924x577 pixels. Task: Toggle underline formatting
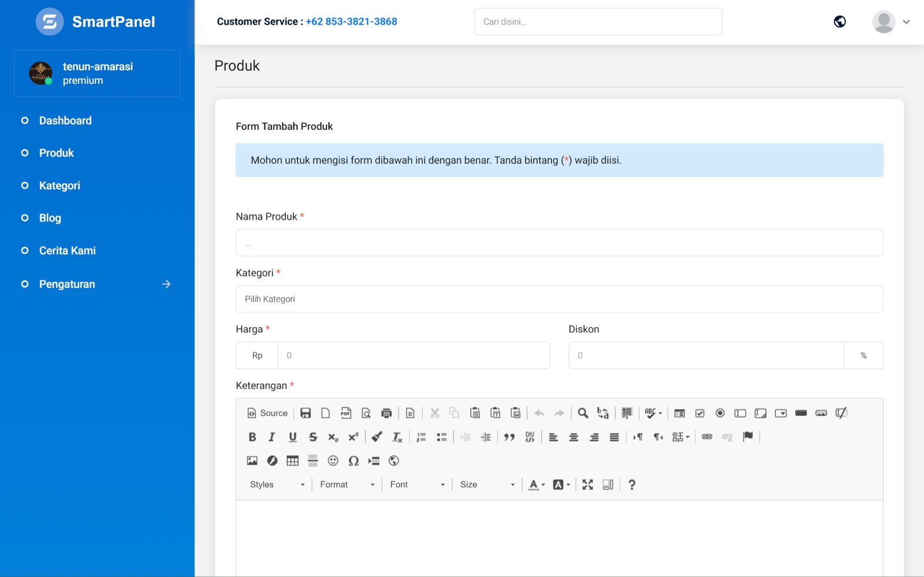(x=293, y=437)
